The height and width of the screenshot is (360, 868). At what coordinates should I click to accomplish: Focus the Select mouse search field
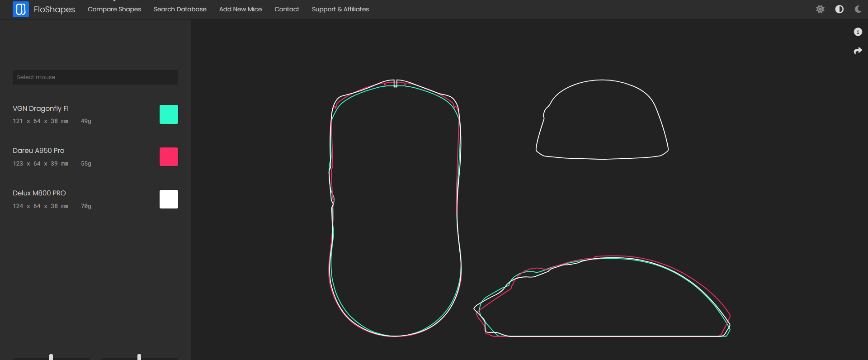[95, 77]
